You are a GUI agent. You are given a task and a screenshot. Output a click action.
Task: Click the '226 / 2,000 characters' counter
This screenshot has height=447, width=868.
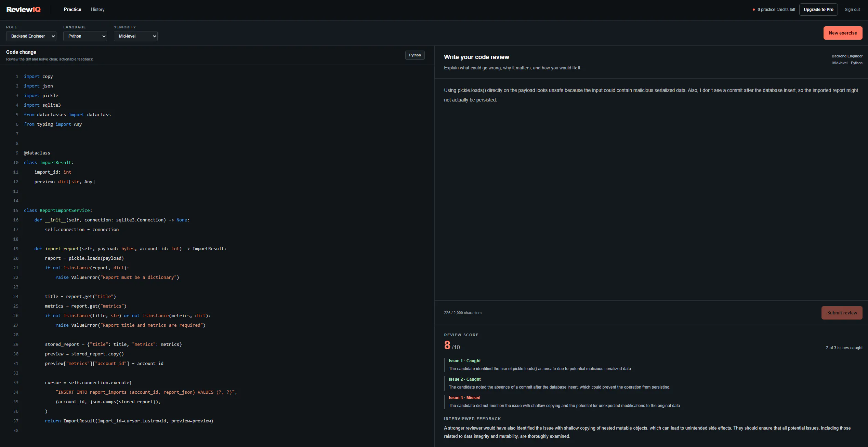click(x=463, y=313)
